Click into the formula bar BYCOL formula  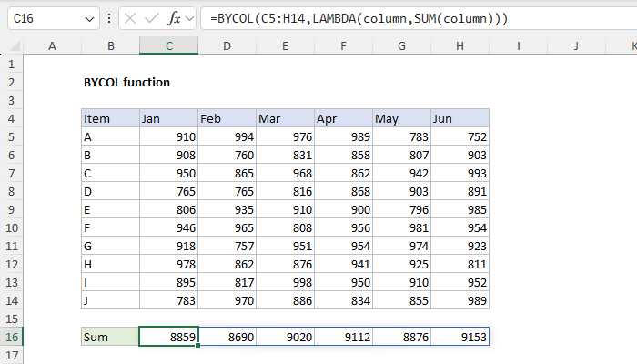(419, 19)
